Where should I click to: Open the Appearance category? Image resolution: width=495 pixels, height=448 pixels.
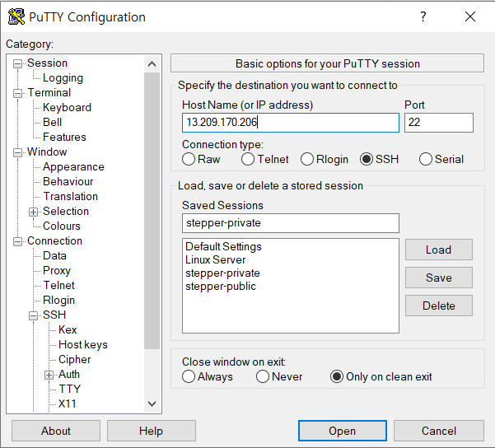click(x=73, y=166)
